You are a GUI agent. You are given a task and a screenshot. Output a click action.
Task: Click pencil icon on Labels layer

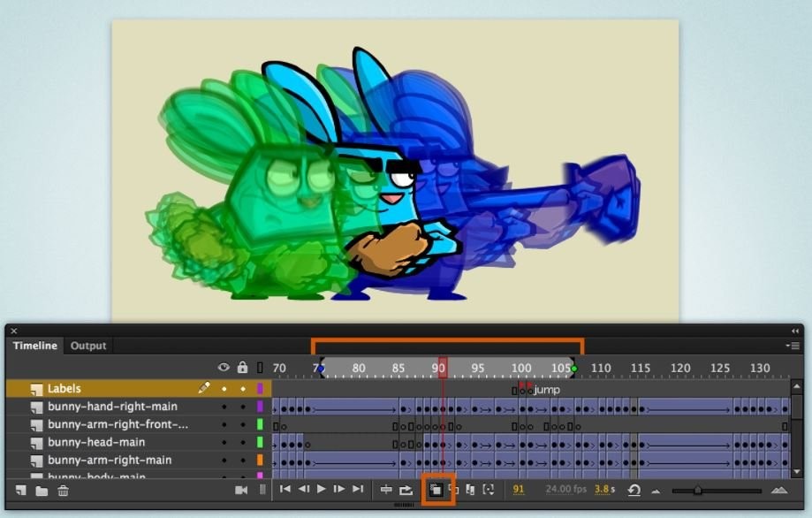click(204, 387)
